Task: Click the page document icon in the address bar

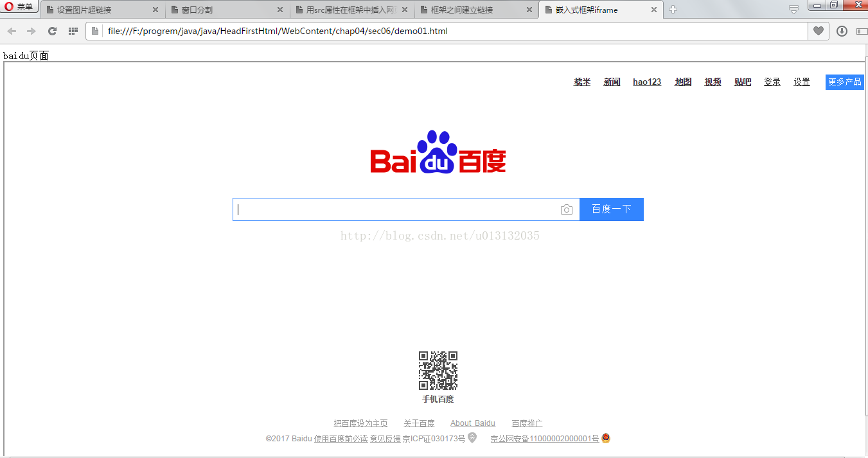Action: click(95, 31)
